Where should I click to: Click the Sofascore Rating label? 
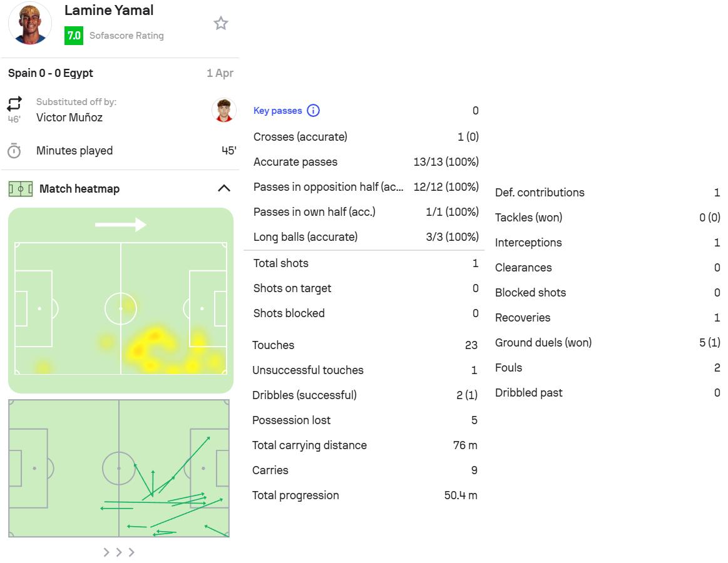[126, 36]
